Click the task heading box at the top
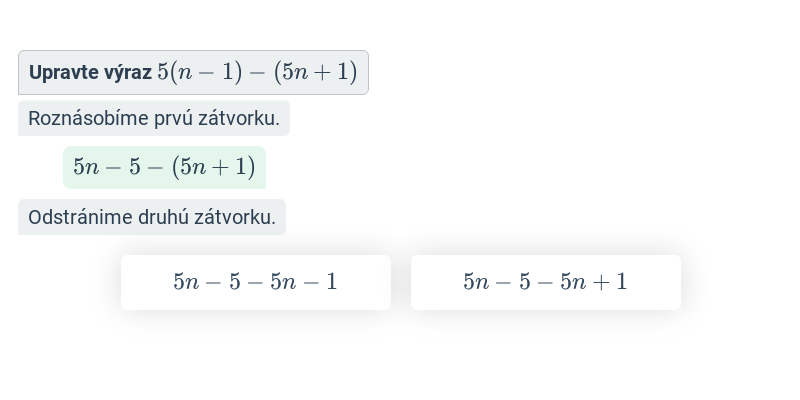 tap(193, 73)
